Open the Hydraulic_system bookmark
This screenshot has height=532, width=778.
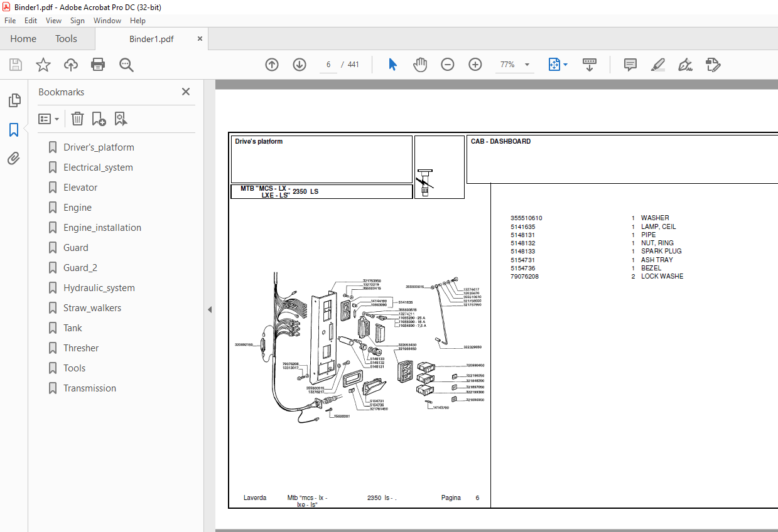pyautogui.click(x=99, y=288)
